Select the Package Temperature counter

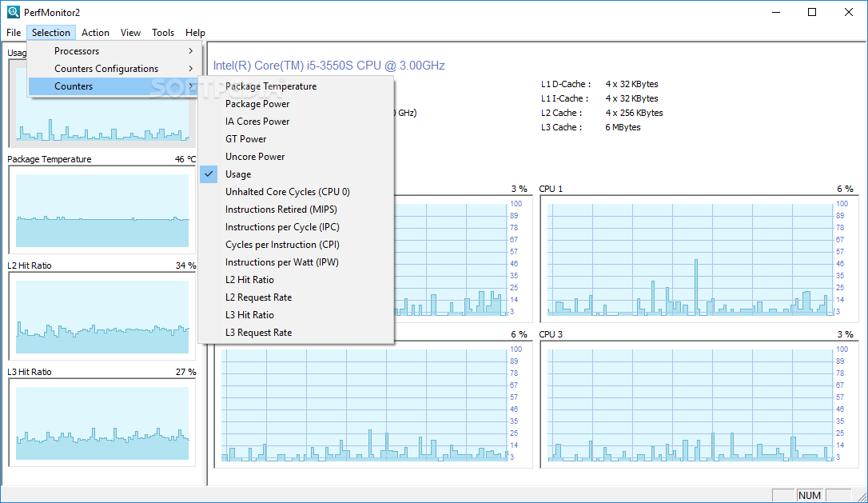point(297,86)
